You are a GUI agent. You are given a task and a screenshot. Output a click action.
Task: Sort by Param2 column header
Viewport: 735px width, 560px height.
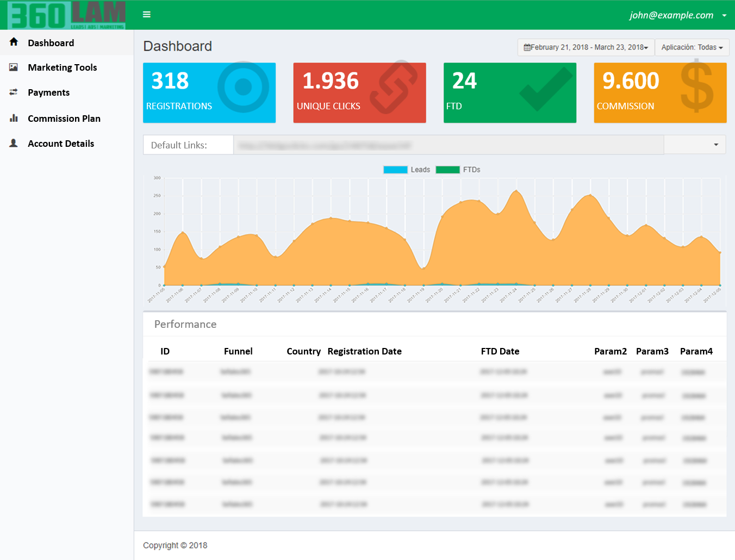pos(611,351)
